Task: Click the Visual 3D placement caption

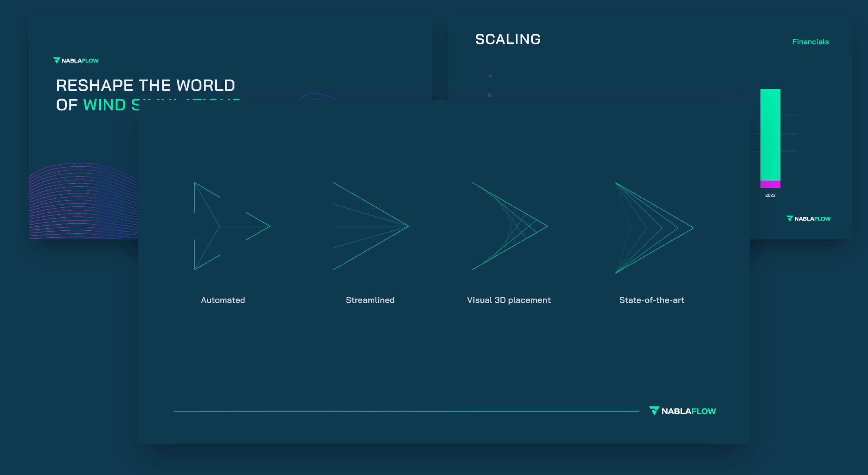Action: click(509, 300)
